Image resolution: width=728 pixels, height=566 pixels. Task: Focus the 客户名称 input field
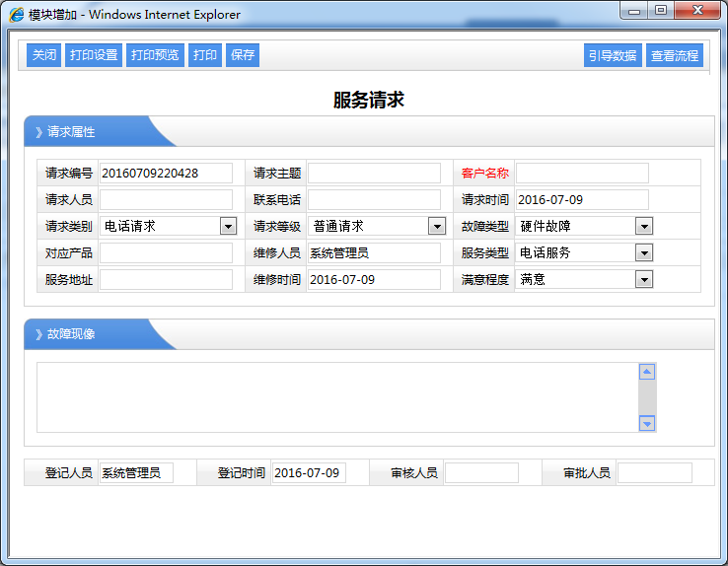pyautogui.click(x=582, y=174)
